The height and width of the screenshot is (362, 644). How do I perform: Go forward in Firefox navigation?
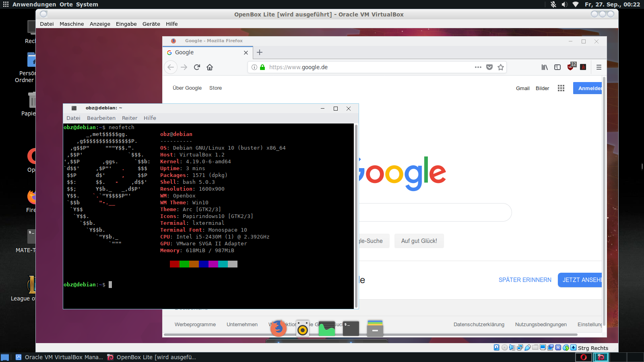coord(184,67)
